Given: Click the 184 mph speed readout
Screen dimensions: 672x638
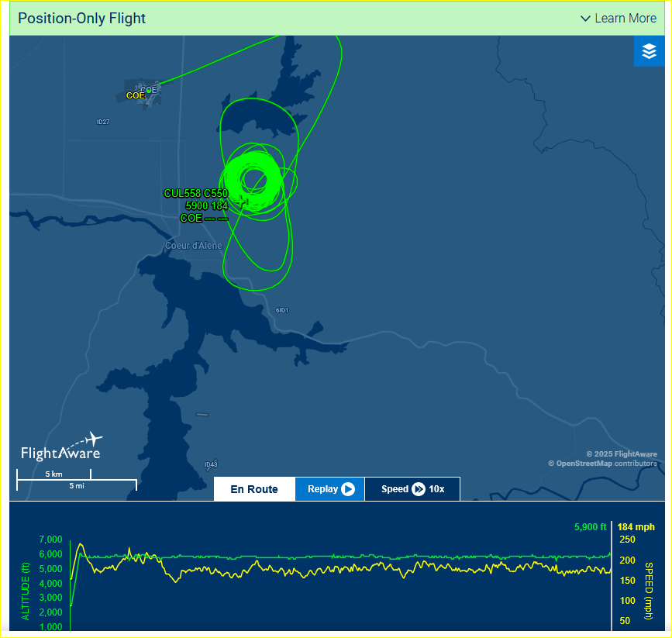Looking at the screenshot, I should point(636,527).
